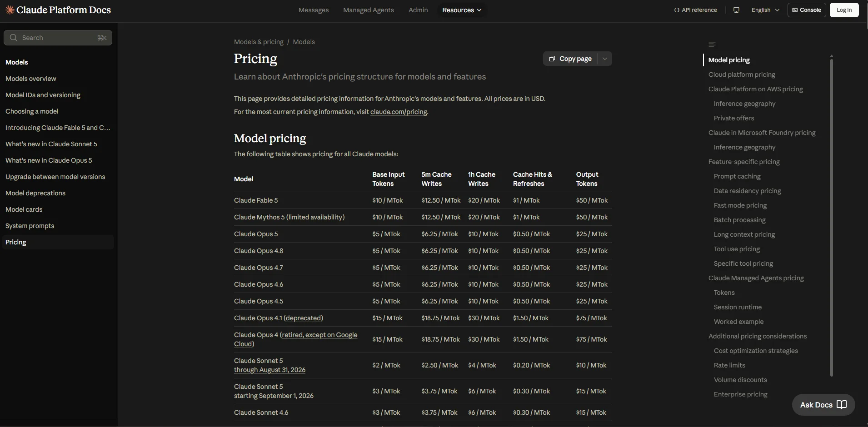Open the Messages tab

(x=314, y=10)
